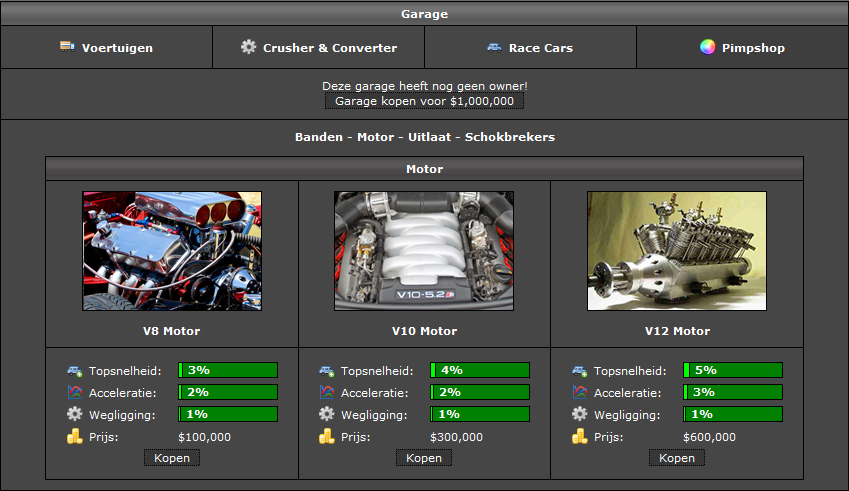Click the V12 Motor engine picture
The image size is (849, 491).
click(677, 251)
